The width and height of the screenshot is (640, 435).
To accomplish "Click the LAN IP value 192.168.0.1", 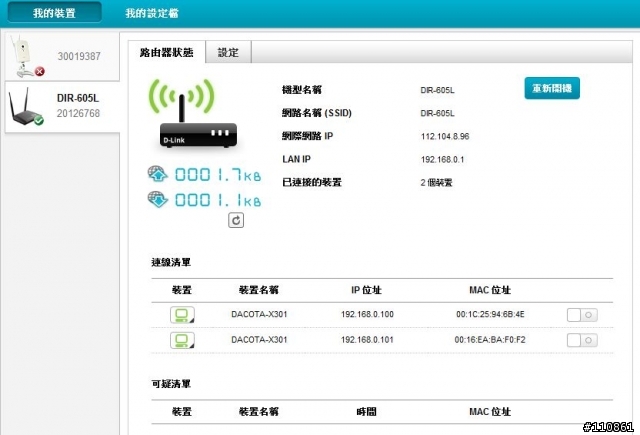I will [x=442, y=160].
